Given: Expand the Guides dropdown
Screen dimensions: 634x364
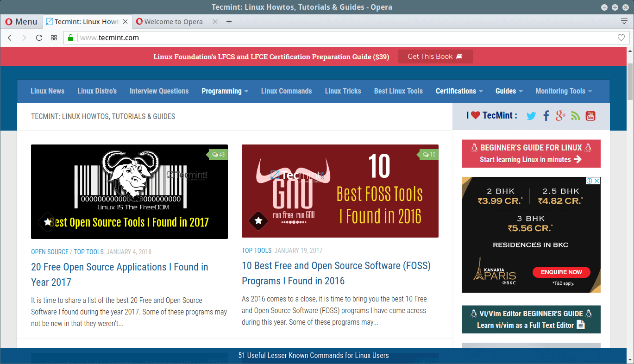Looking at the screenshot, I should (509, 91).
